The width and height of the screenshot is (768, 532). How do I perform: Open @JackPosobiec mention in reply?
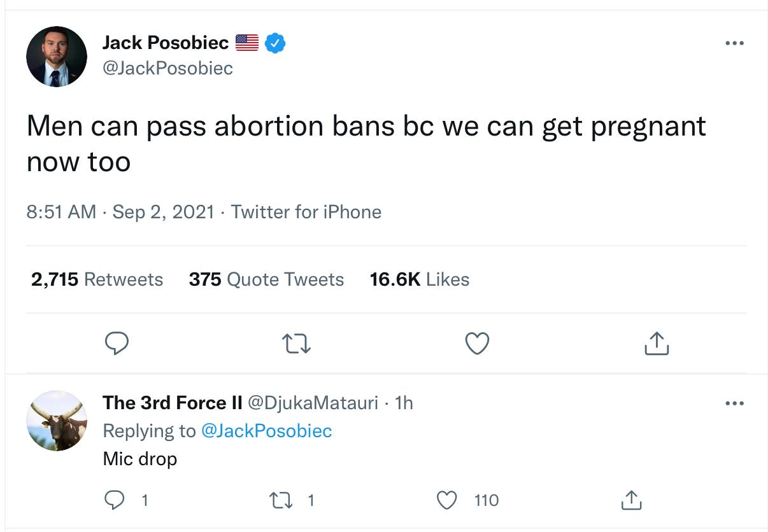point(266,431)
